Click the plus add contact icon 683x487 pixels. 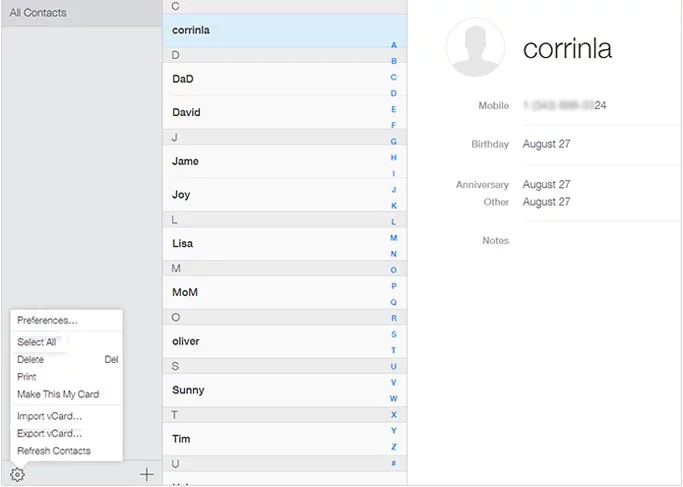[x=146, y=474]
